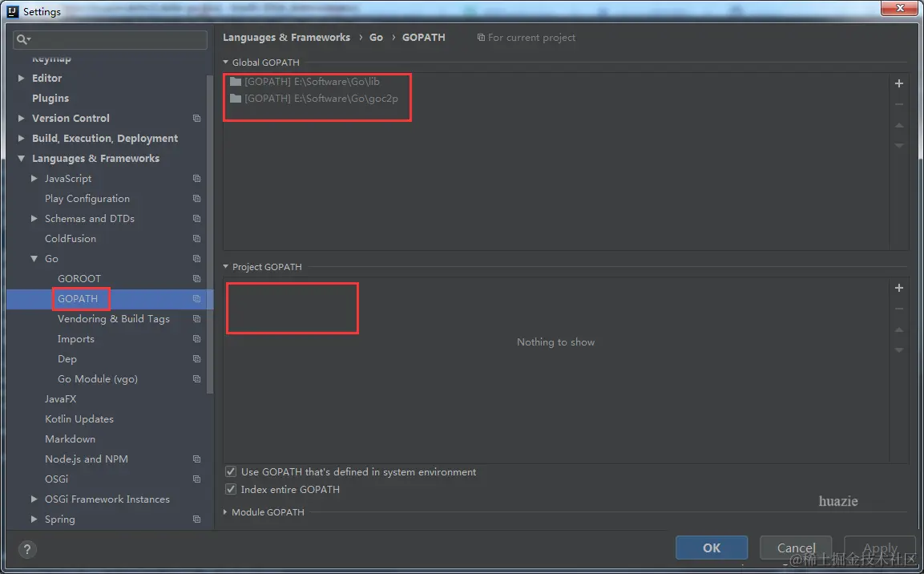Click project-level icon beside Dep
The image size is (924, 574).
[x=197, y=359]
